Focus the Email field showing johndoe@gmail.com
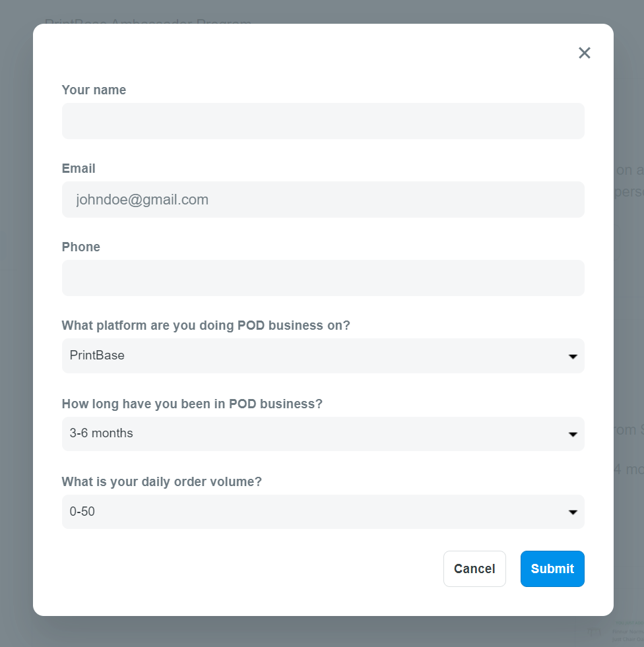The image size is (644, 647). (323, 199)
